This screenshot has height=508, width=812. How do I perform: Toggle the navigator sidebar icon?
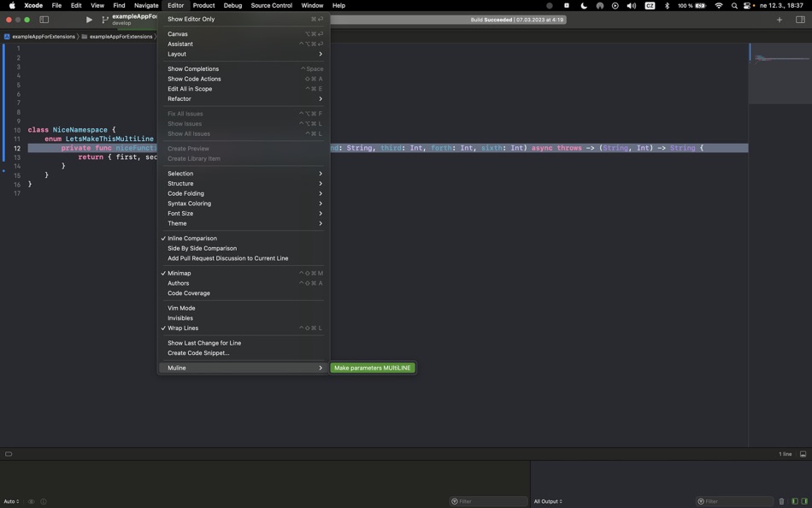44,20
